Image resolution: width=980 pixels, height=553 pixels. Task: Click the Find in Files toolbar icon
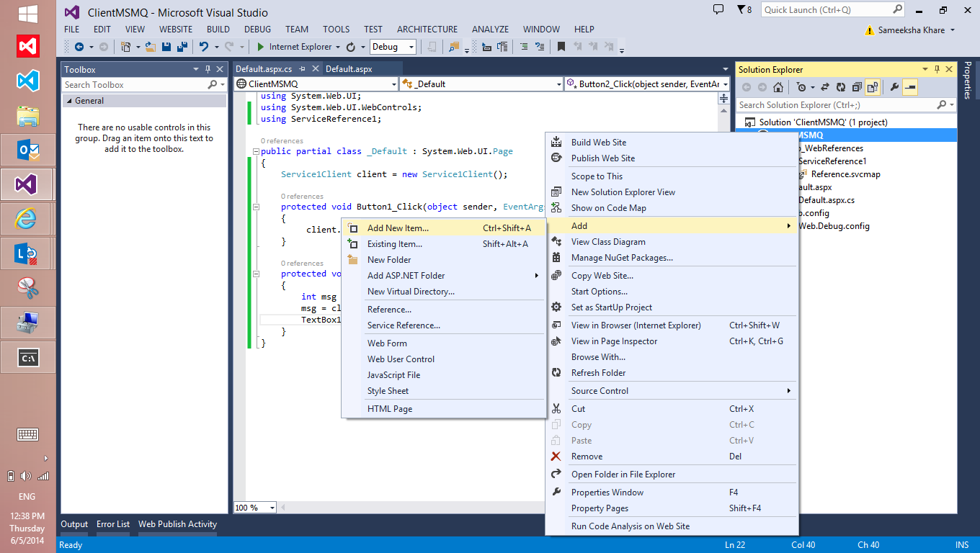point(454,47)
